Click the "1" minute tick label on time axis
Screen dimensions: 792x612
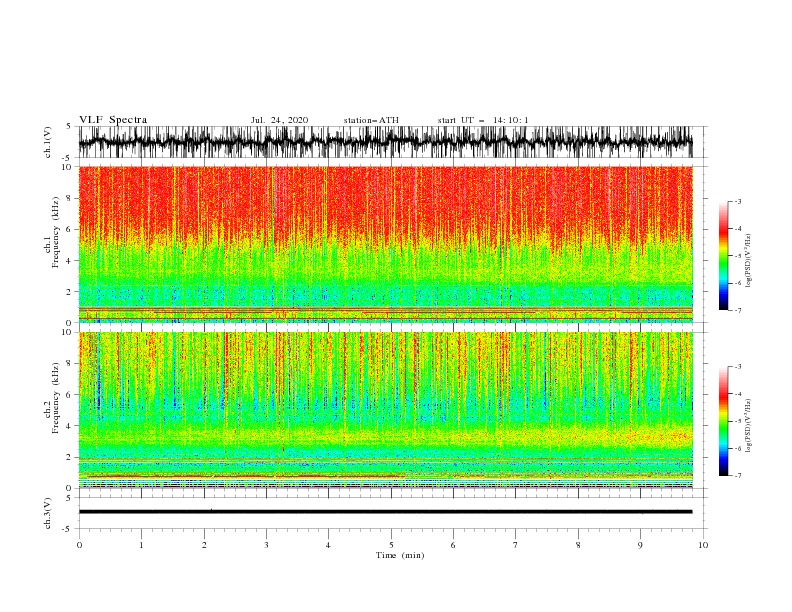(x=141, y=545)
